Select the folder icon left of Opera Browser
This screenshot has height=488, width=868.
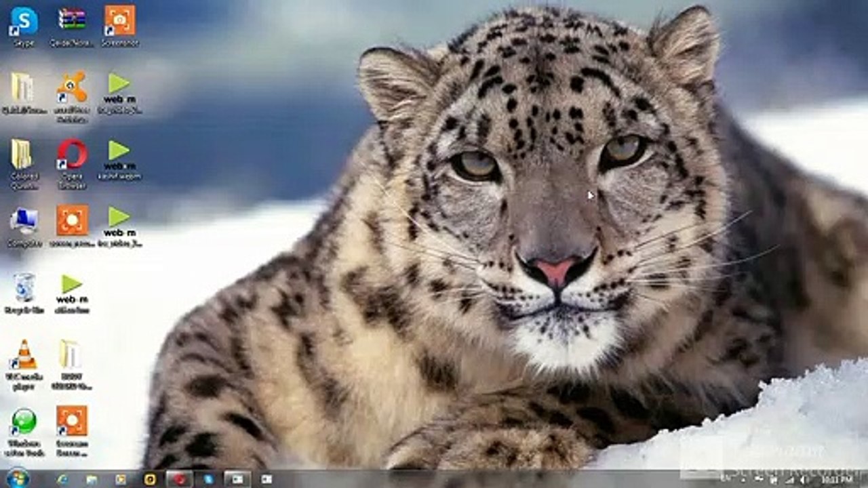pos(24,163)
